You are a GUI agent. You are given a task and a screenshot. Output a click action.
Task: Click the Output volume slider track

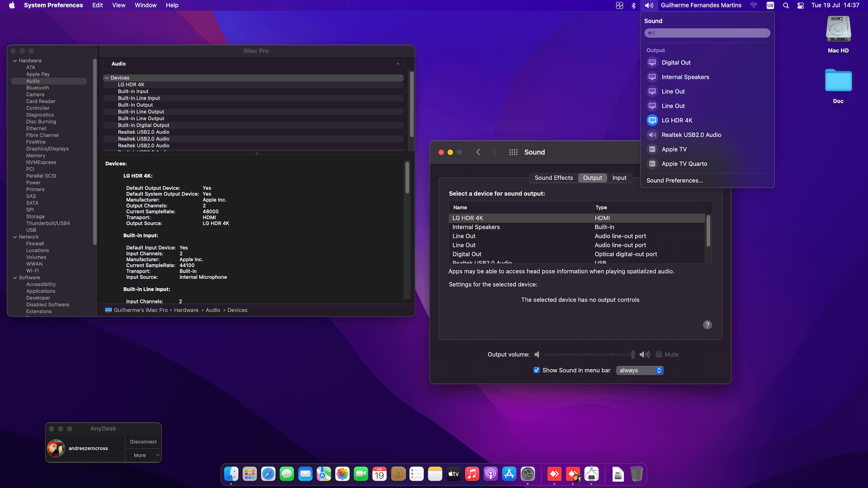tap(589, 354)
